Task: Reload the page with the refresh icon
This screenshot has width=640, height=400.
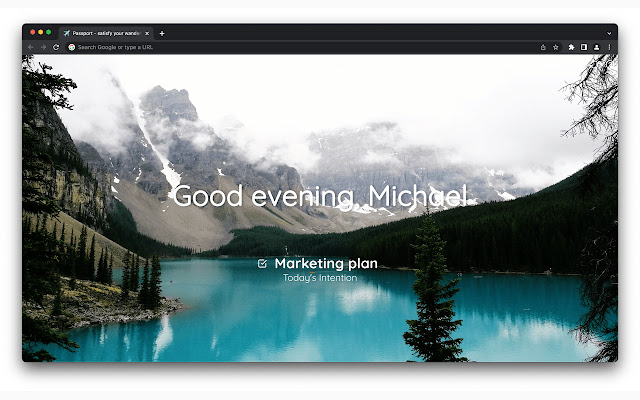Action: pyautogui.click(x=56, y=47)
